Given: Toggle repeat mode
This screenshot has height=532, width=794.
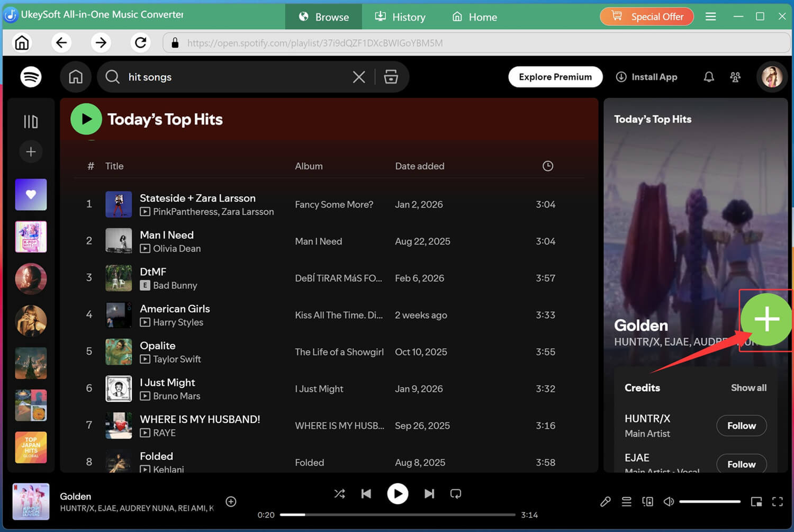Looking at the screenshot, I should point(455,493).
